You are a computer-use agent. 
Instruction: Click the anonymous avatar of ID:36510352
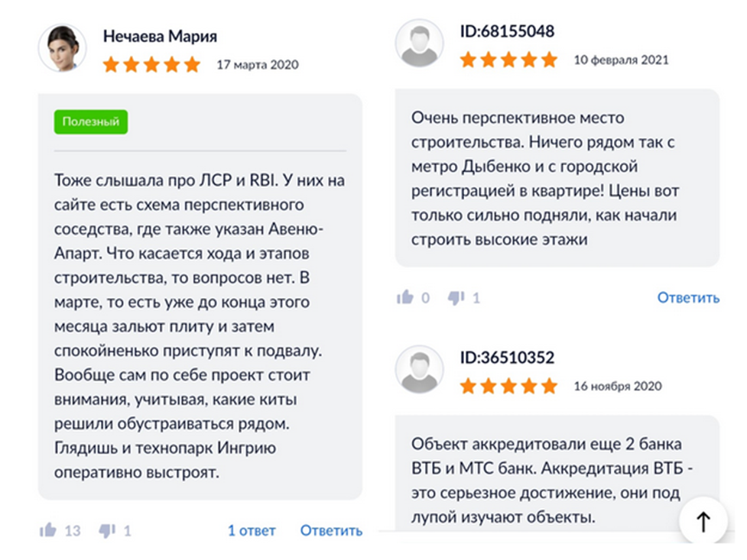click(x=419, y=370)
